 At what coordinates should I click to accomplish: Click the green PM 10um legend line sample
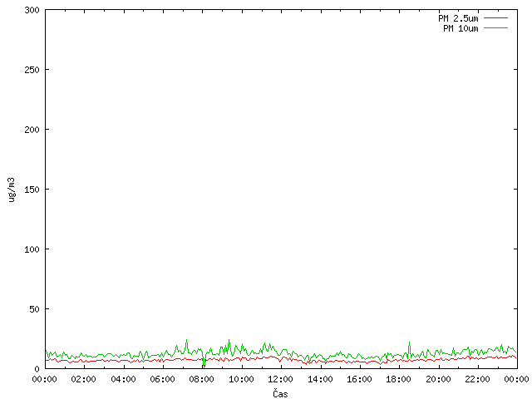pos(495,28)
